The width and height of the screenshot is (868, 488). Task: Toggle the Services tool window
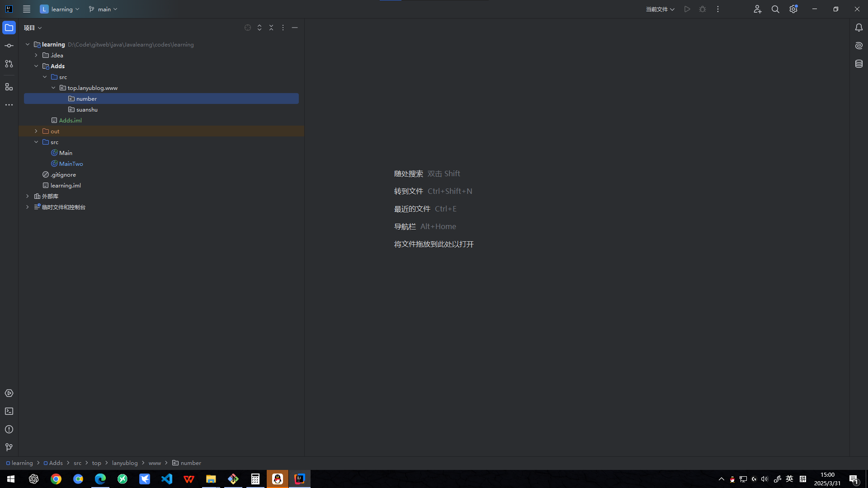point(9,393)
